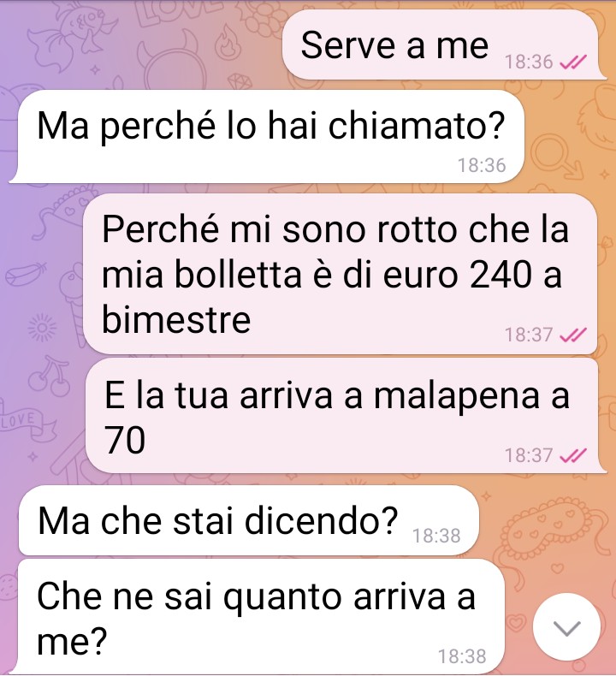The image size is (616, 676).
Task: Click read checkmarks on the 240 euro message
Action: click(x=573, y=335)
